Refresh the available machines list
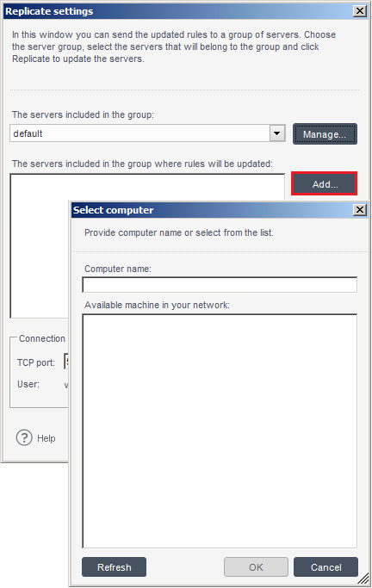The width and height of the screenshot is (372, 588). [114, 566]
